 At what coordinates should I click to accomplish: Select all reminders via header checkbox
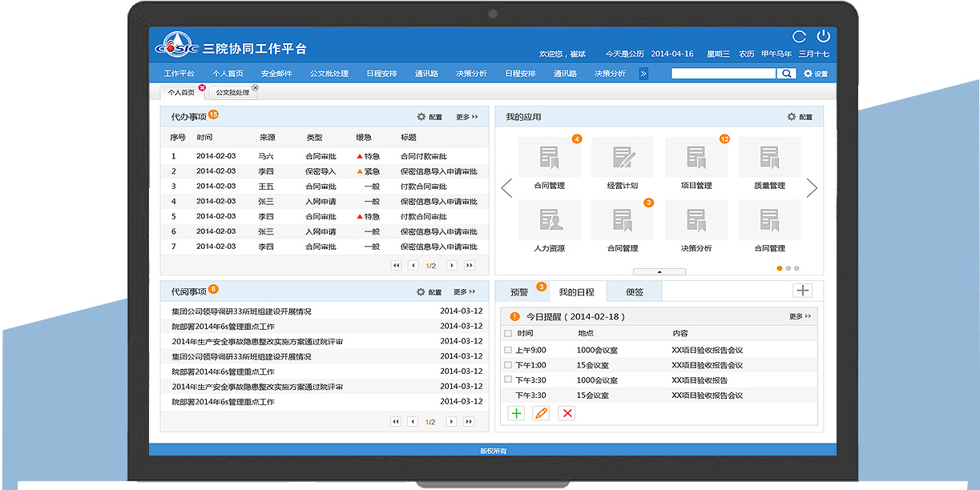[x=507, y=334]
